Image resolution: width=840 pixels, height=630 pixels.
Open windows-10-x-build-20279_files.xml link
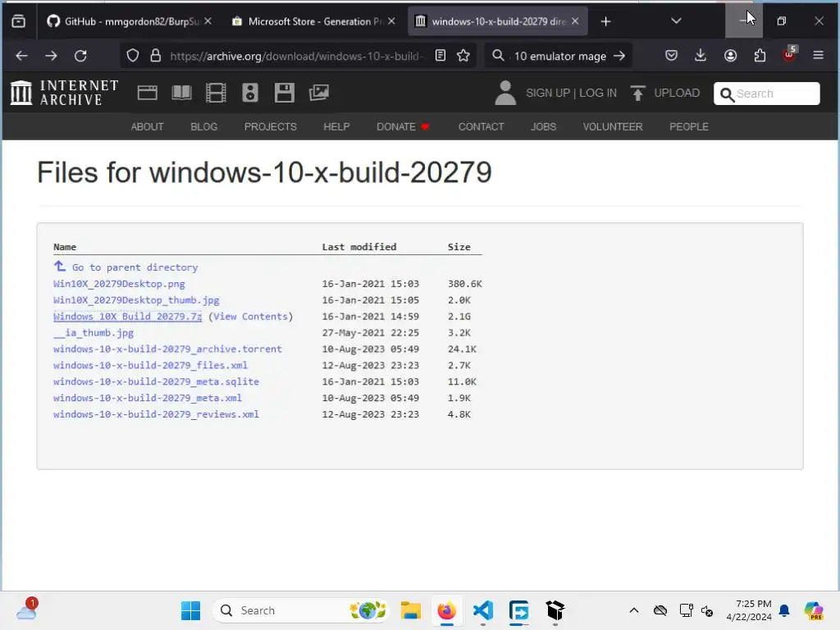click(150, 365)
